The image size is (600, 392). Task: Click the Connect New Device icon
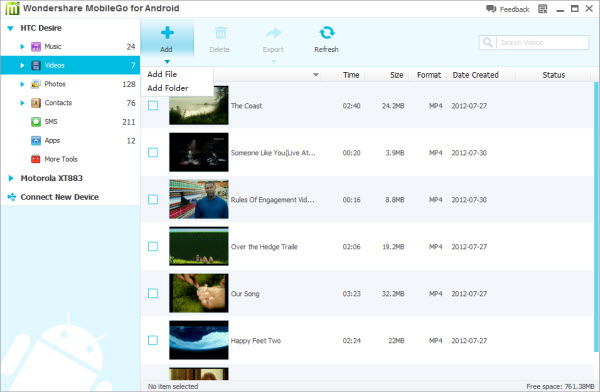12,197
